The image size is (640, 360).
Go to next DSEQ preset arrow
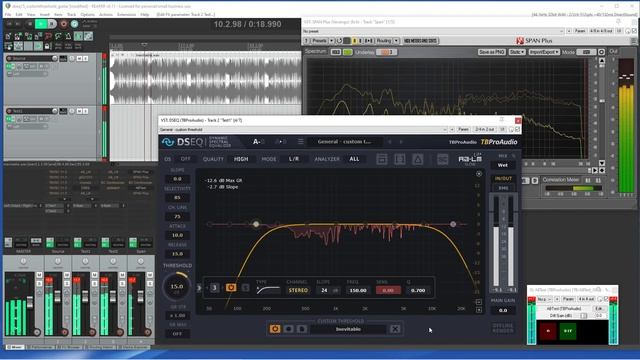pos(401,142)
